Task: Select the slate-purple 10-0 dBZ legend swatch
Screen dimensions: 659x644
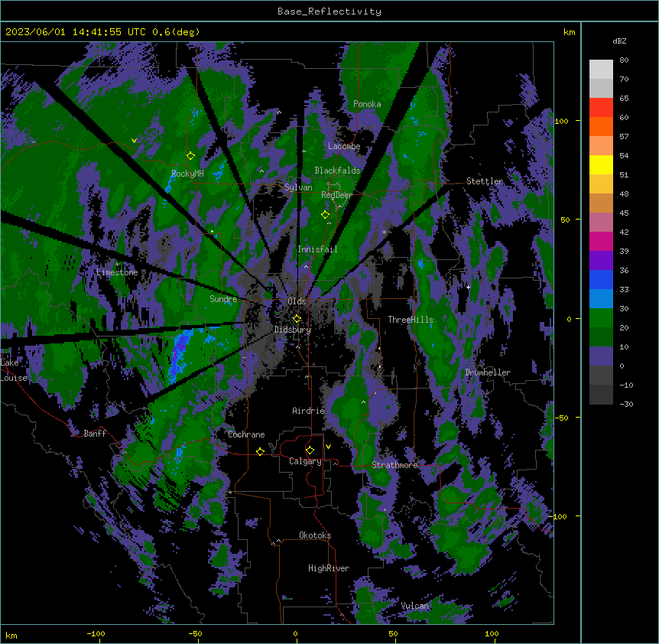Action: coord(601,356)
